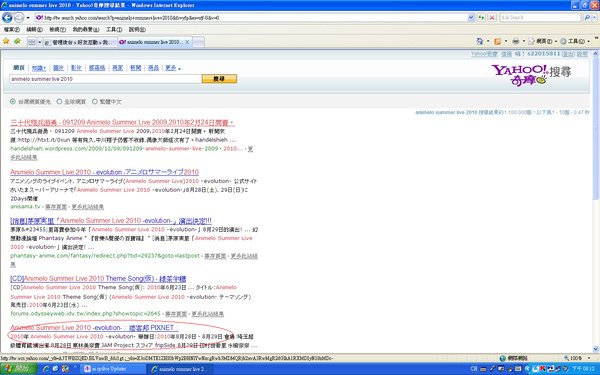Click the page scrollbar down arrow
Image resolution: width=600 pixels, height=375 pixels.
595,349
